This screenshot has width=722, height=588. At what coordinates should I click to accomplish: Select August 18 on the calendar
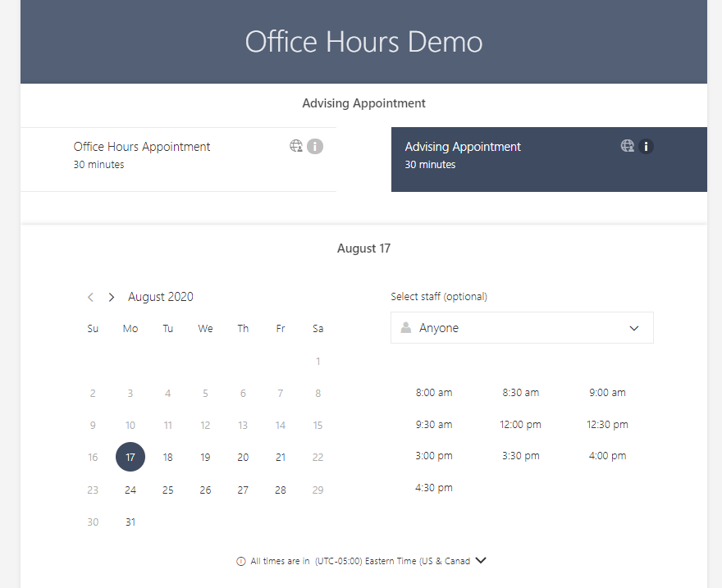point(167,458)
